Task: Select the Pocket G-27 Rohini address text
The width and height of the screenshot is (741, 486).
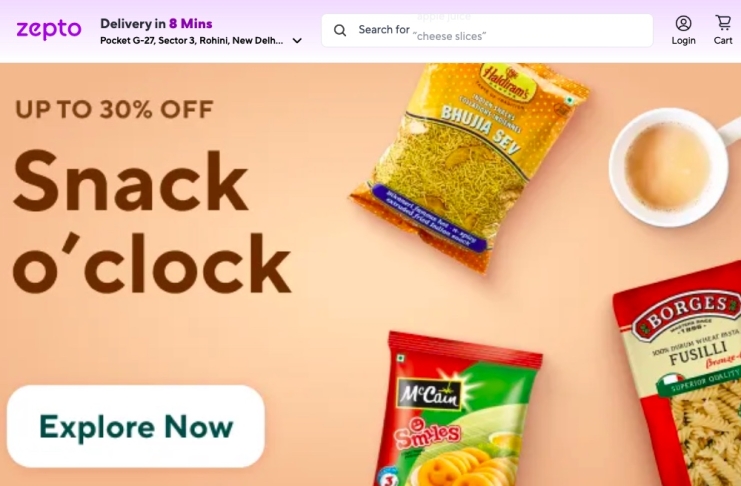Action: click(x=191, y=41)
